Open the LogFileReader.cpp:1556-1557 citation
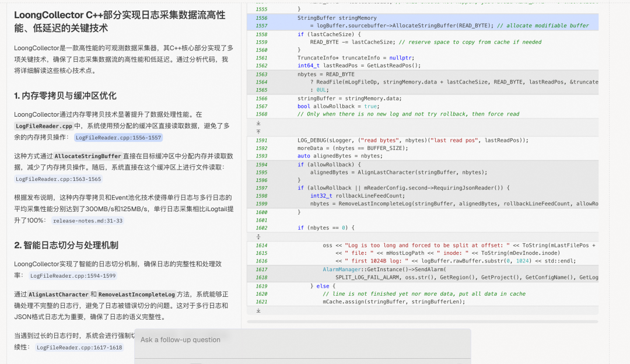The height and width of the screenshot is (364, 630). pos(118,137)
